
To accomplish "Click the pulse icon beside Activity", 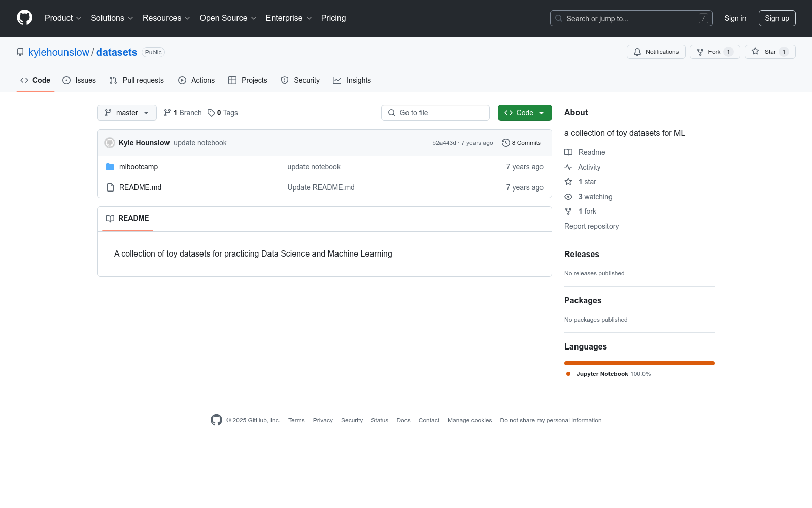I will tap(568, 167).
